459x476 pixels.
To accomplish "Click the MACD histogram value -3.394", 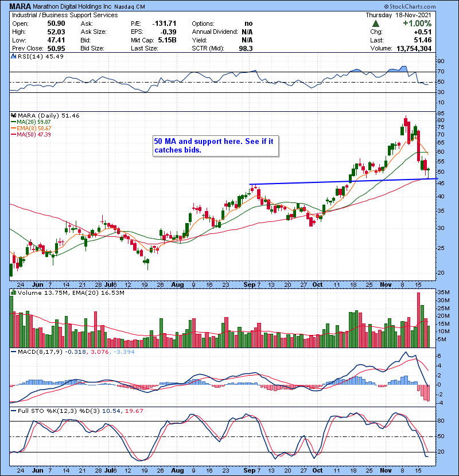I will click(x=124, y=352).
